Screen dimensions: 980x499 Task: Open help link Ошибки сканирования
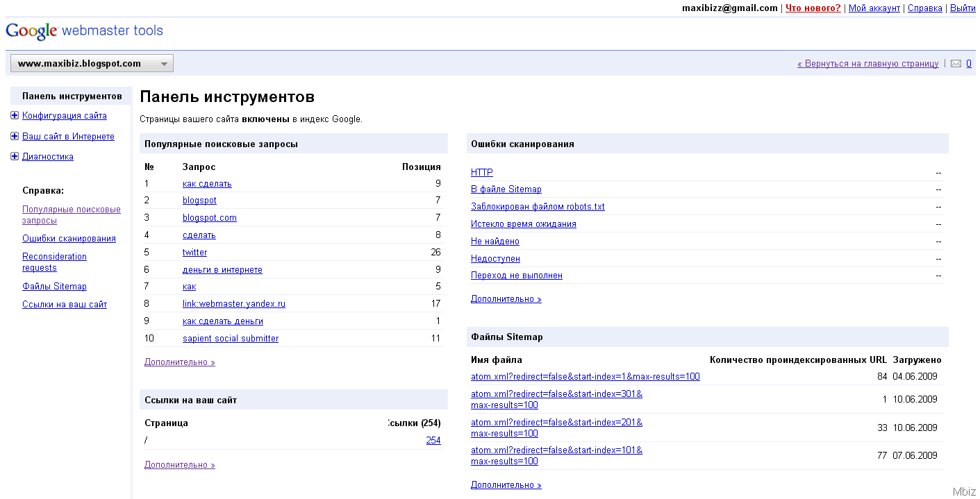click(69, 239)
